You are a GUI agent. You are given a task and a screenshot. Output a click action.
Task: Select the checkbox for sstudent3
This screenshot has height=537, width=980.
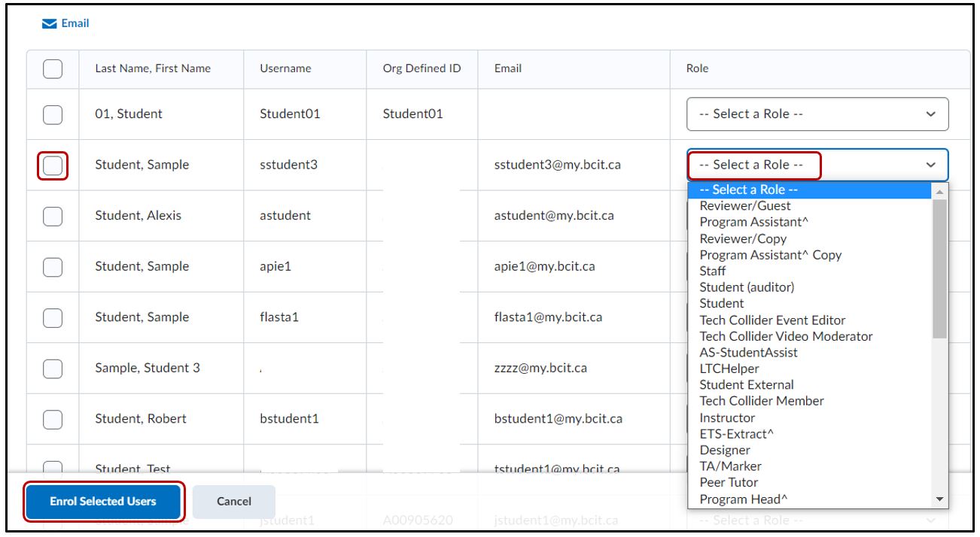coord(52,165)
